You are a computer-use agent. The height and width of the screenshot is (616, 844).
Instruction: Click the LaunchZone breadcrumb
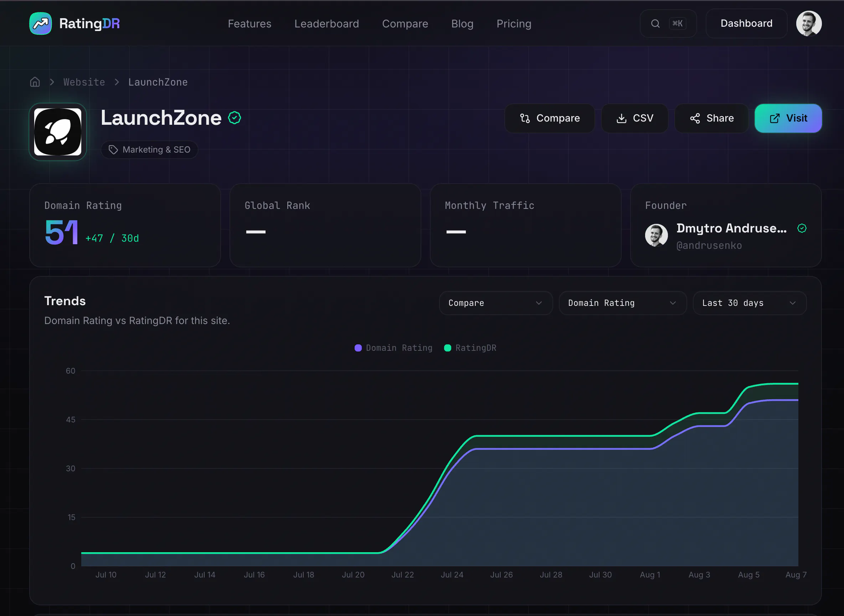[x=158, y=82]
